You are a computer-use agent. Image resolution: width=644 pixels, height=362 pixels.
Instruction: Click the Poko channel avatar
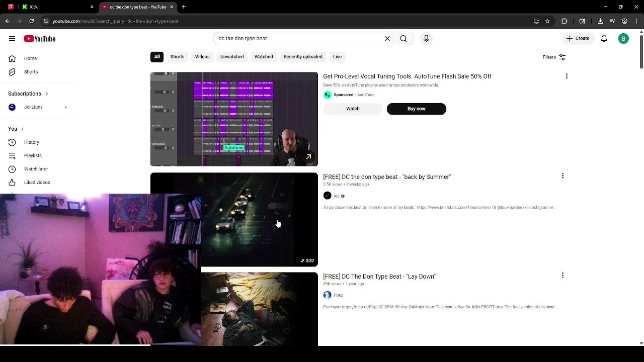[327, 295]
